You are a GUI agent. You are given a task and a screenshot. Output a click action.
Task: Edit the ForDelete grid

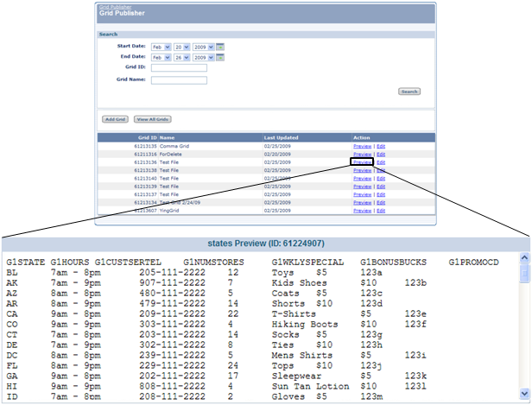[x=381, y=155]
